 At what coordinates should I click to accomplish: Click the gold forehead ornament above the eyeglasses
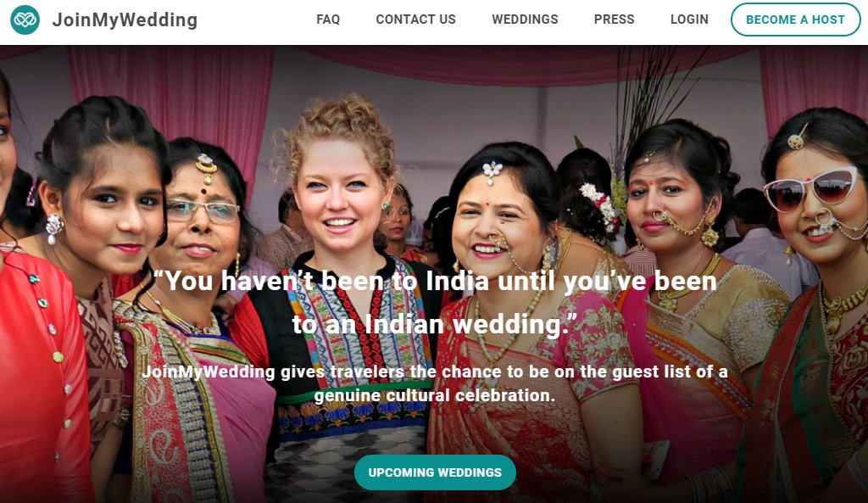click(x=206, y=168)
